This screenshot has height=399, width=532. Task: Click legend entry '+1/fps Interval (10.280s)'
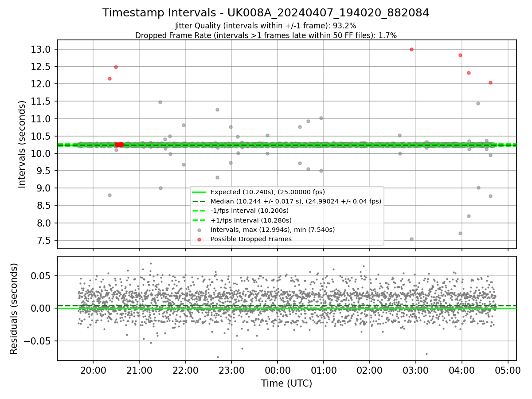pos(251,220)
